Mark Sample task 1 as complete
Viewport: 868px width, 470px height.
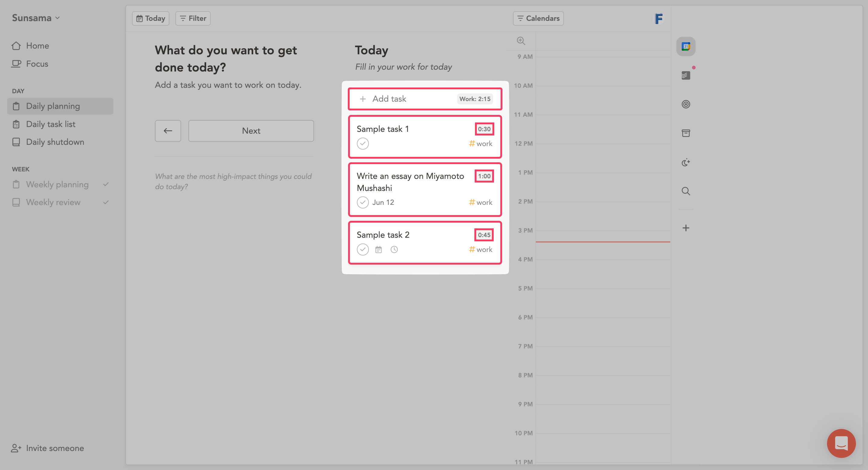[363, 144]
